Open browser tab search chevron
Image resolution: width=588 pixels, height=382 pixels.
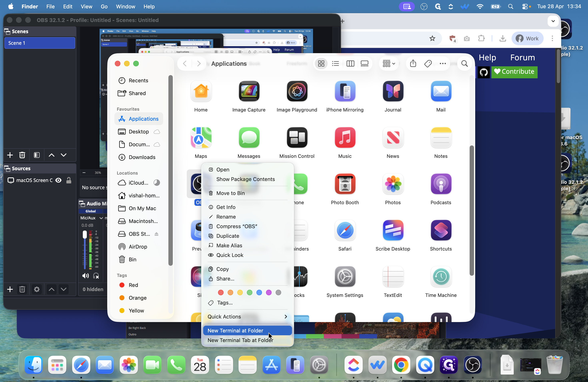click(553, 21)
